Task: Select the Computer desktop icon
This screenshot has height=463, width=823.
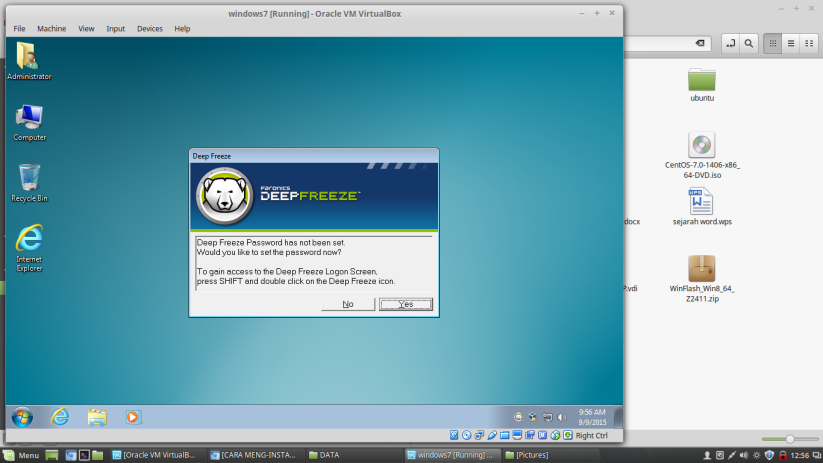Action: click(29, 122)
